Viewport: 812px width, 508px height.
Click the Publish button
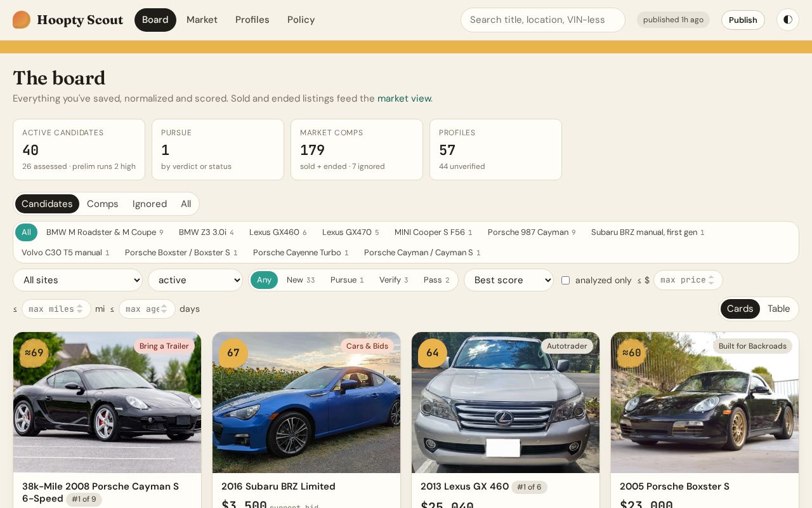743,20
